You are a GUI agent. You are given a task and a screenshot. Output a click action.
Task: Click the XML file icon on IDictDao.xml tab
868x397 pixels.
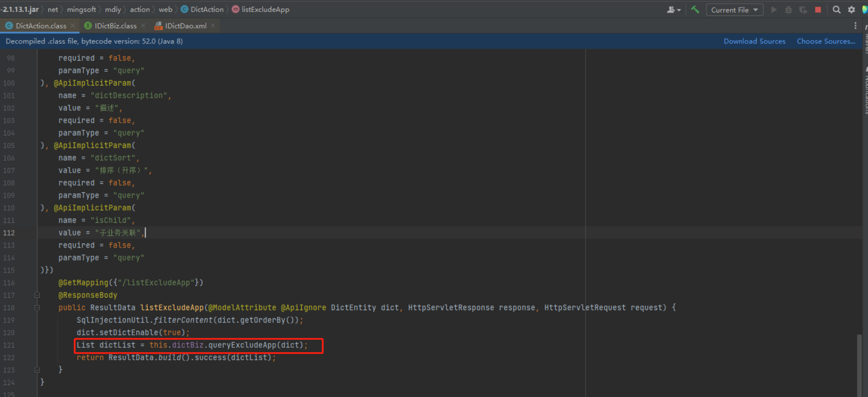coord(159,26)
